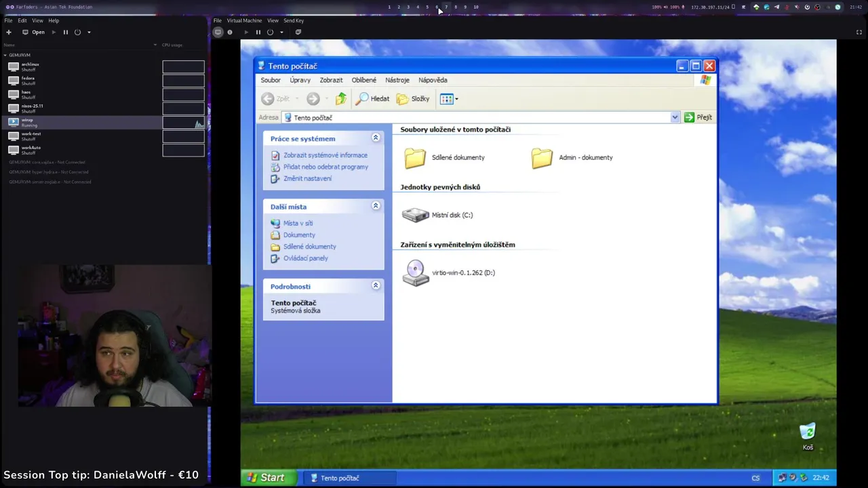The height and width of the screenshot is (488, 868).
Task: Select the haos VM row
Action: click(x=81, y=94)
